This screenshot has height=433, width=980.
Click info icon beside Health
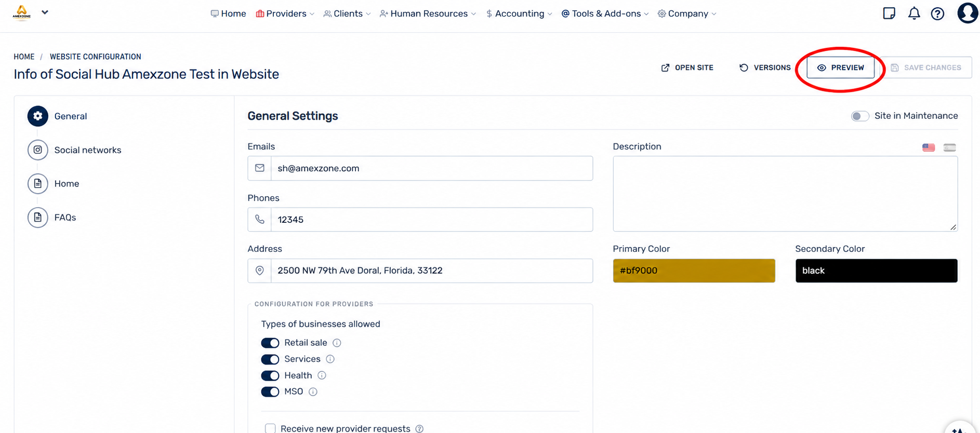[322, 375]
